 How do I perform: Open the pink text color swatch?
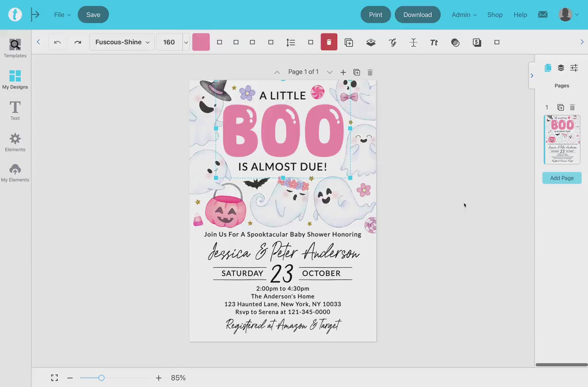point(201,42)
